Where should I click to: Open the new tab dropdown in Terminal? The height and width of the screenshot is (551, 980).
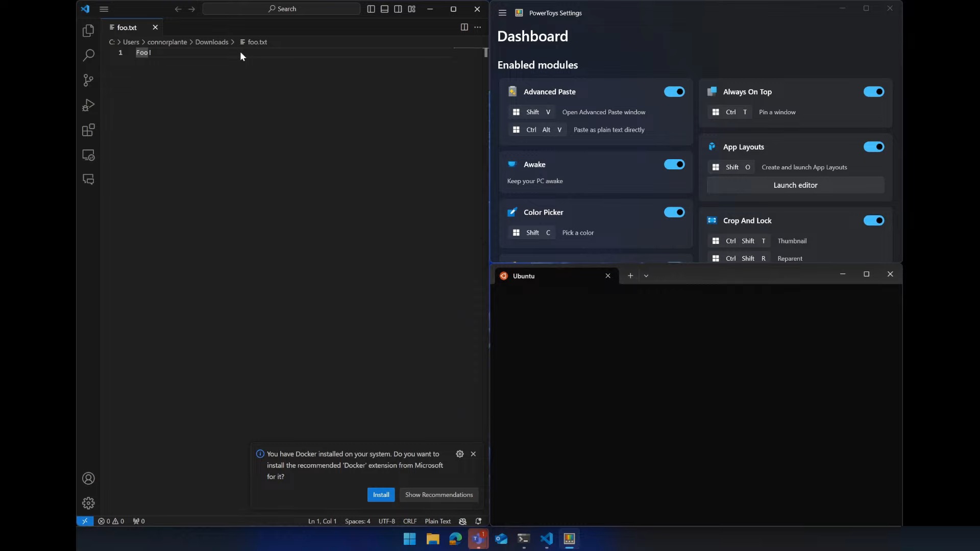[646, 276]
